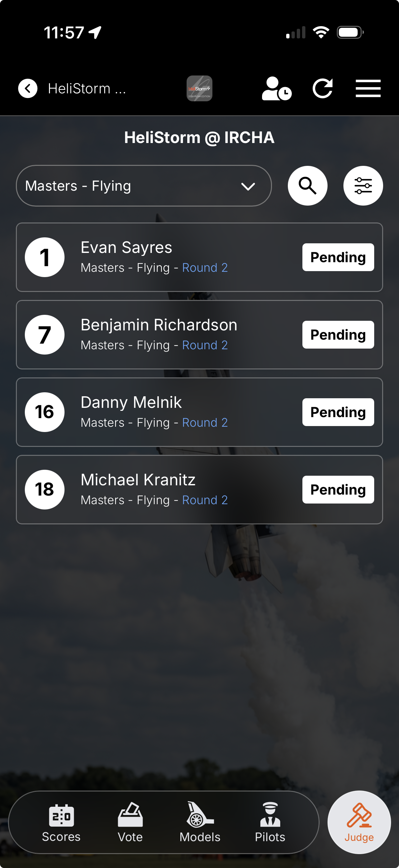Image resolution: width=399 pixels, height=868 pixels.
Task: Select the Judge gavel tab
Action: (x=359, y=822)
